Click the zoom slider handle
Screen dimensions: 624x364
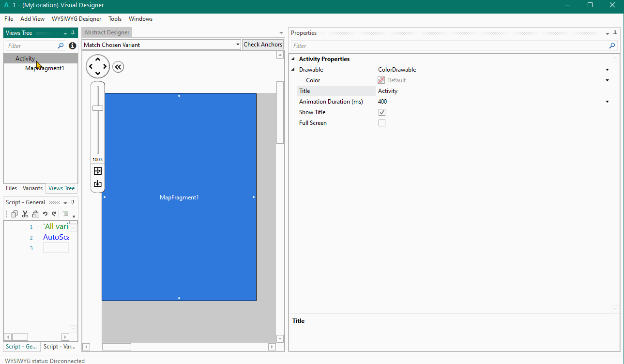(98, 108)
